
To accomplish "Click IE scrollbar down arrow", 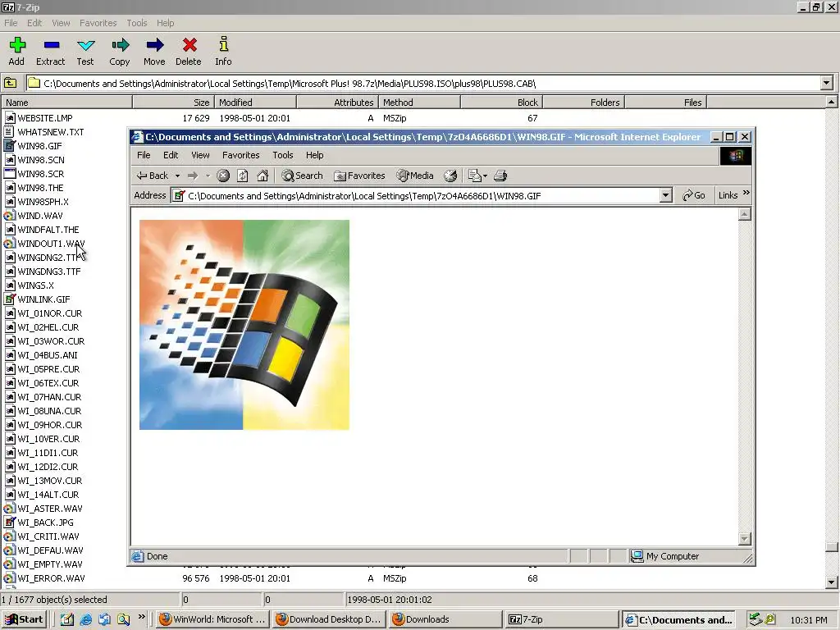I will [x=744, y=538].
